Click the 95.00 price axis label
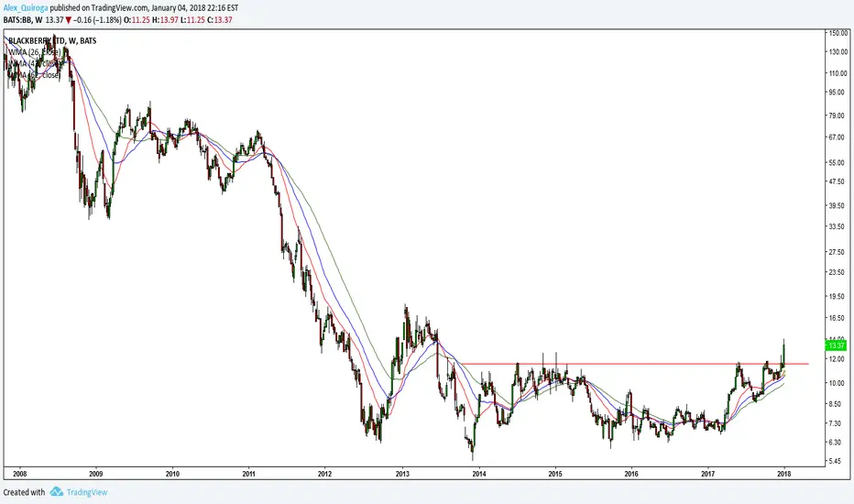Screen dimensions: 854x504 837,92
